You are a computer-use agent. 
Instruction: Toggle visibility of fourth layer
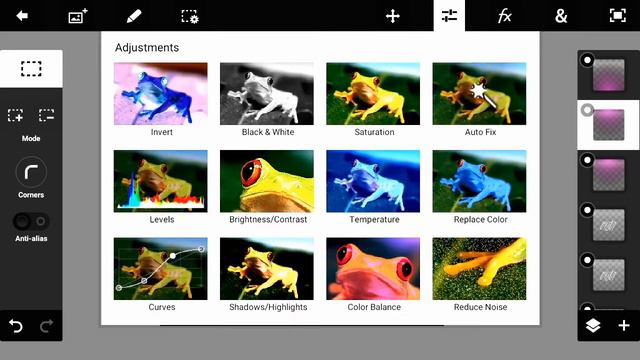click(x=587, y=210)
